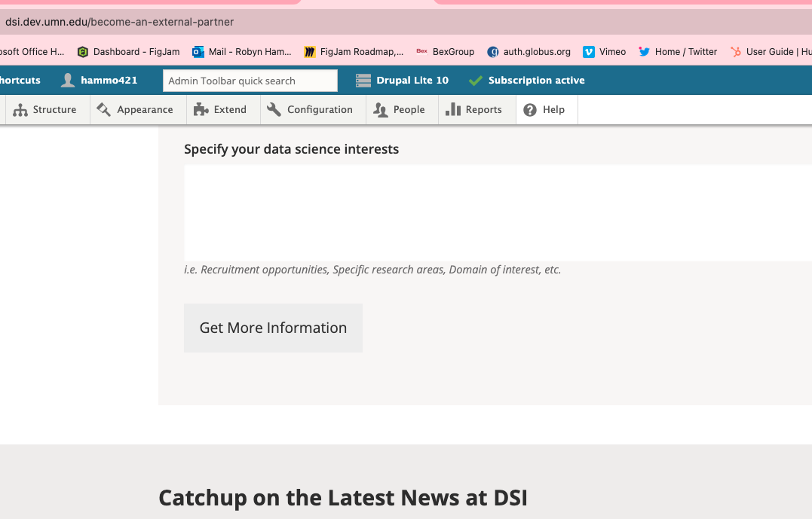
Task: Click the Structure menu icon
Action: pos(20,110)
